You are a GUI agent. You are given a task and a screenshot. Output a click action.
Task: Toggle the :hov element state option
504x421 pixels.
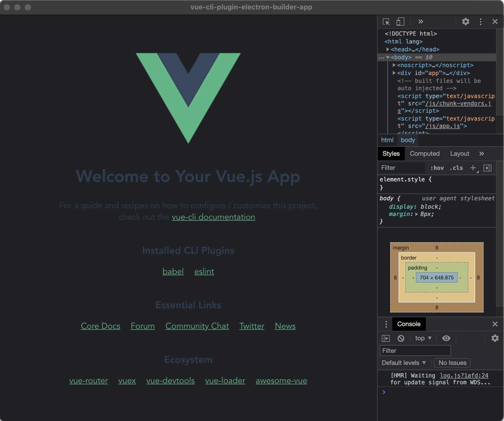point(437,168)
